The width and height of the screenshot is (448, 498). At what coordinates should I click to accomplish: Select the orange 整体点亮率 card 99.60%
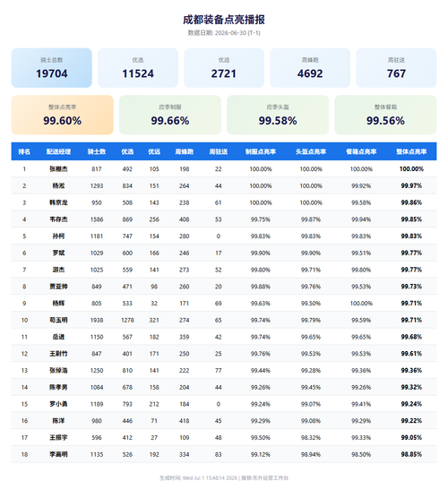pyautogui.click(x=63, y=115)
